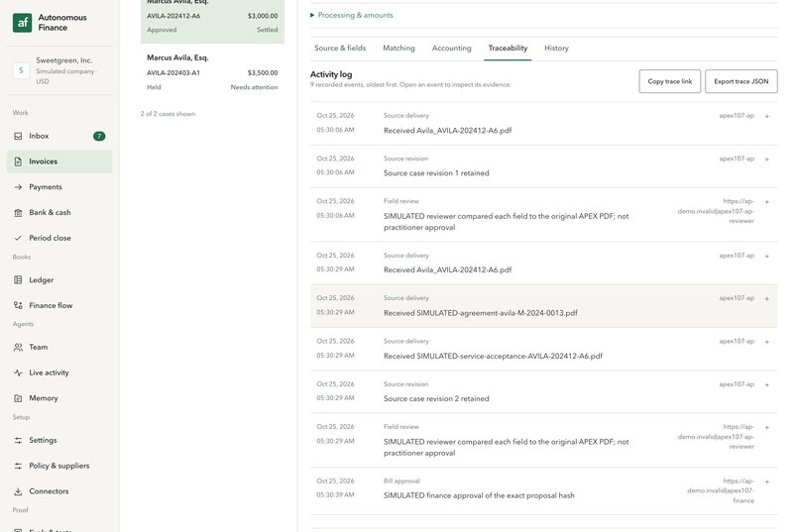
Task: Expand the service-acceptance delivery event plus
Action: [767, 342]
